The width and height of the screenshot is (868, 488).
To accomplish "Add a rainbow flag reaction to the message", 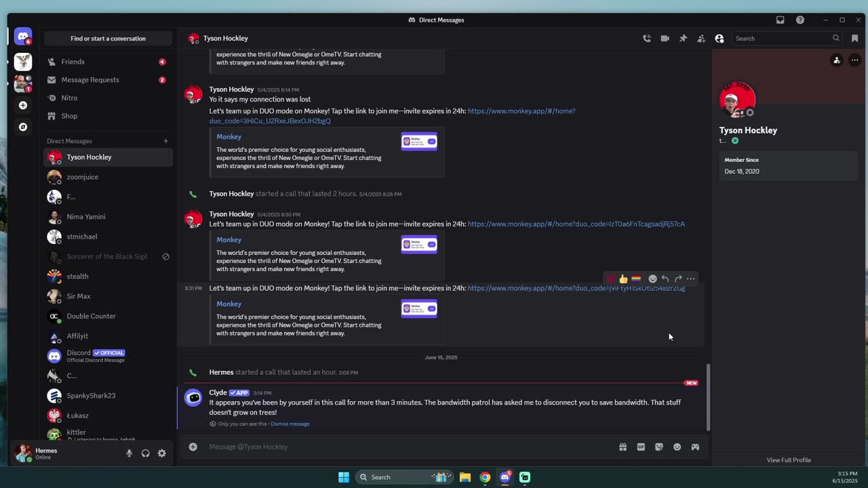I will [636, 279].
